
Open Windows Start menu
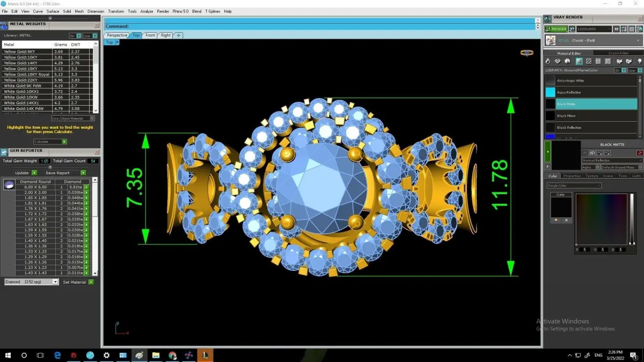pyautogui.click(x=8, y=355)
